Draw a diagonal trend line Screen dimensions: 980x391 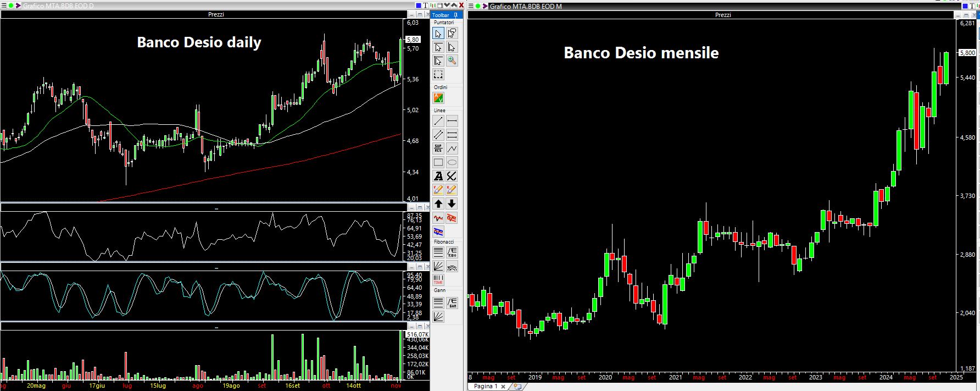coord(438,121)
